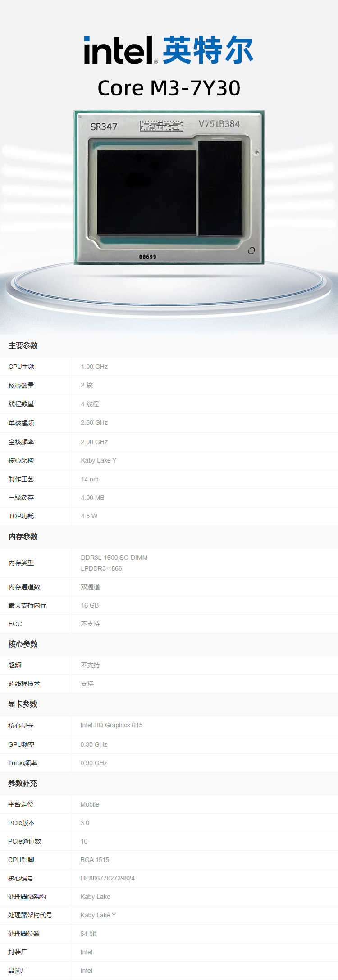Select the 0.30 GHz GPU频率 value
338x980 pixels.
click(x=94, y=744)
